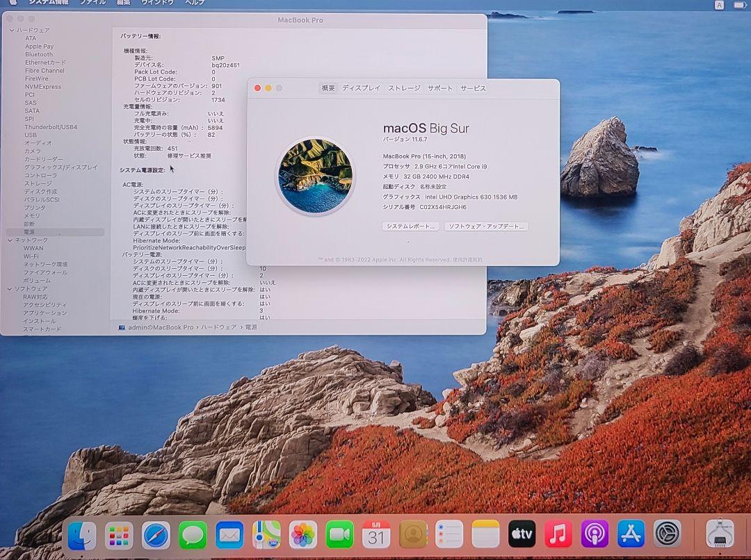The image size is (751, 560).
Task: Open App Store from the Dock
Action: click(631, 534)
